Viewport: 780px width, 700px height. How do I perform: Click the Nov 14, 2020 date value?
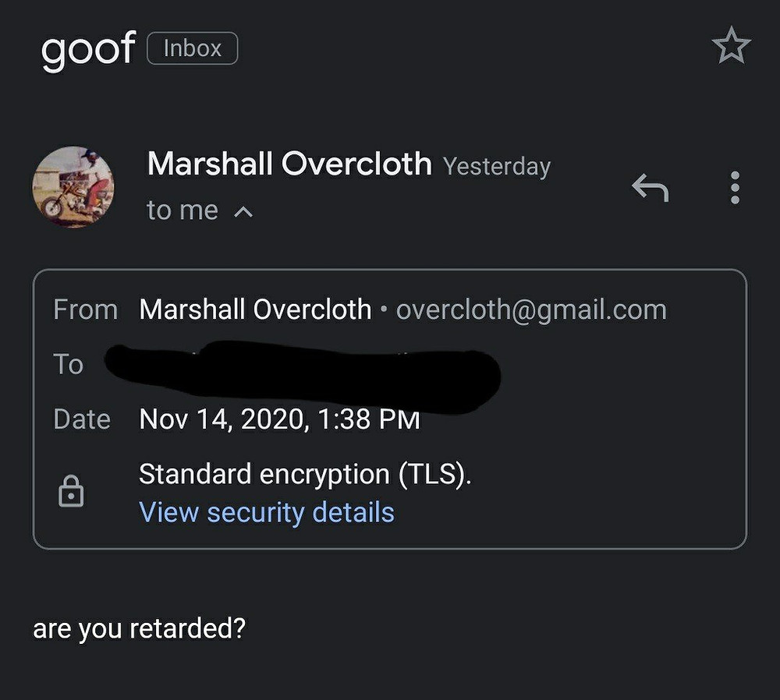point(279,419)
